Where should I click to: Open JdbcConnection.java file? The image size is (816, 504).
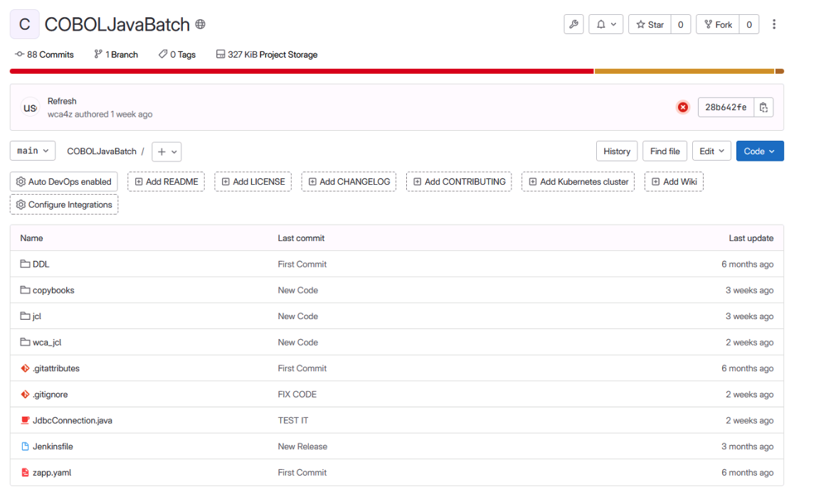point(73,420)
